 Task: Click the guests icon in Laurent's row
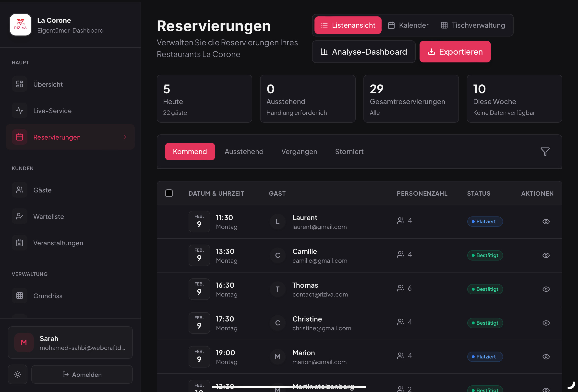(401, 221)
